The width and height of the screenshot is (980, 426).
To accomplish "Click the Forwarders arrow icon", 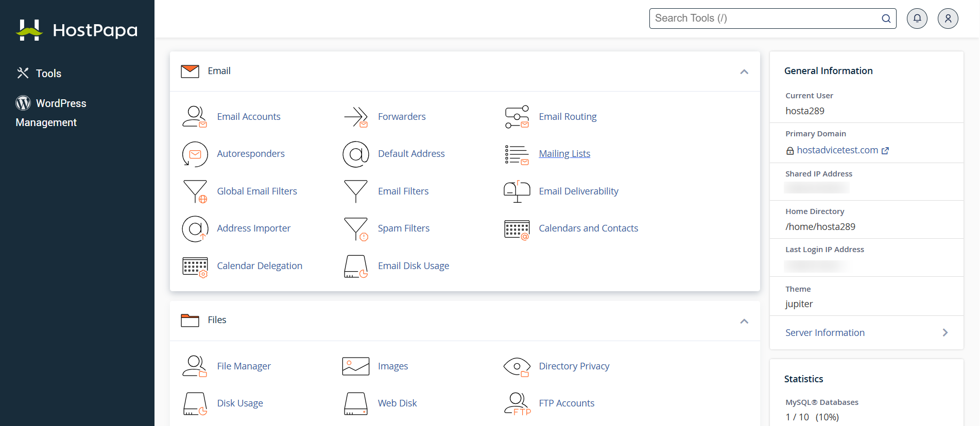I will coord(356,117).
